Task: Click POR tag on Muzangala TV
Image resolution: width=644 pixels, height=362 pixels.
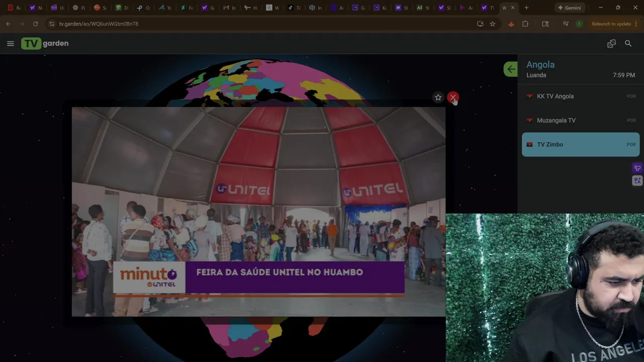Action: (x=631, y=120)
